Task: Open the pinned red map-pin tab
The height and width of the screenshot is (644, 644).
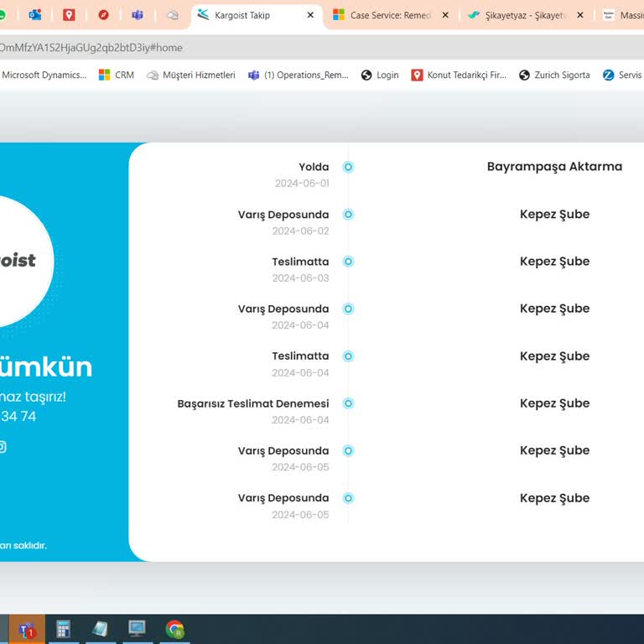Action: point(69,15)
